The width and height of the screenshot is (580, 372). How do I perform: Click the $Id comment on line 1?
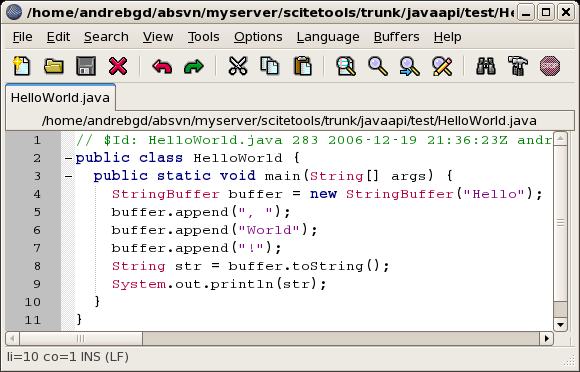314,141
